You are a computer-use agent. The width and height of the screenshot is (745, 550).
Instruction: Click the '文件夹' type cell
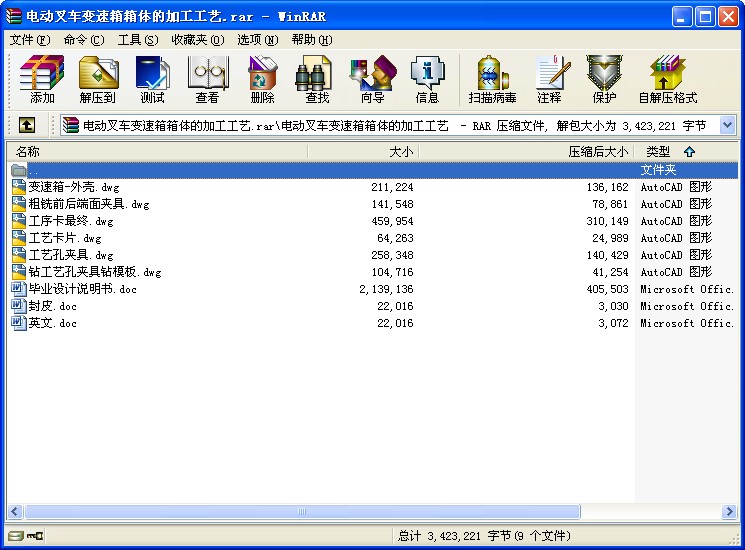click(x=658, y=170)
